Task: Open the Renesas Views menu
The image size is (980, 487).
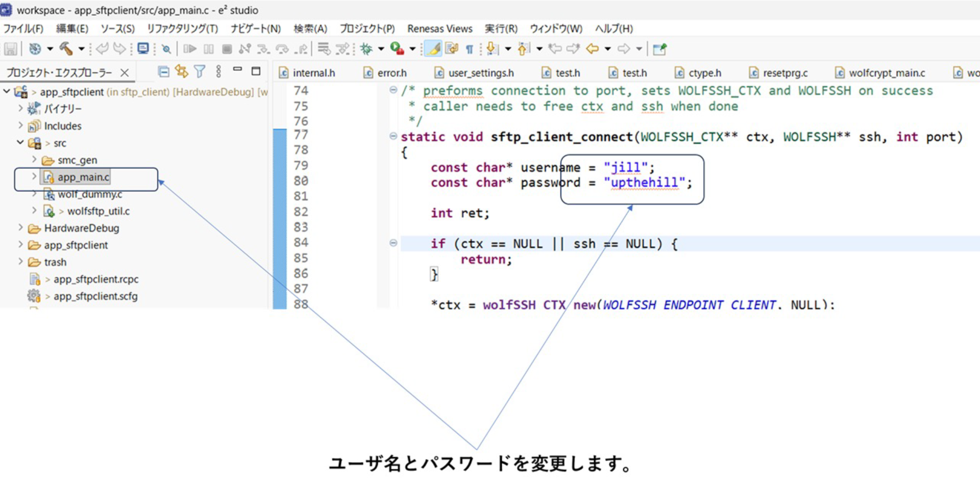Action: coord(439,29)
